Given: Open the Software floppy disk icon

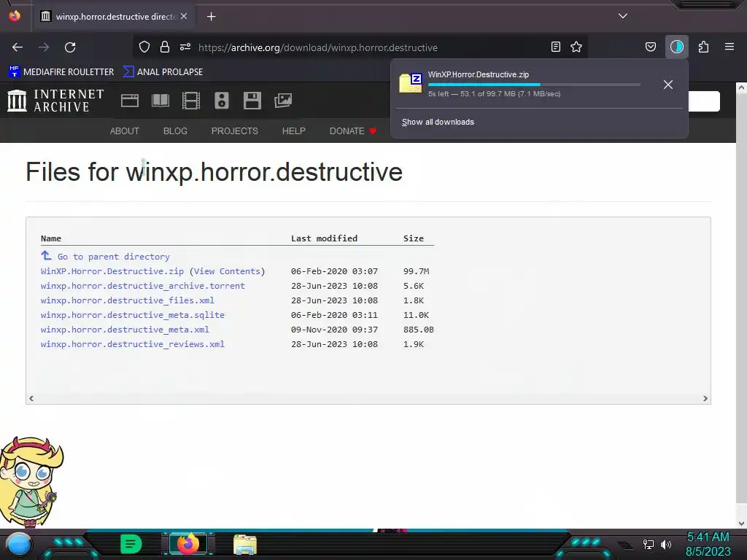Looking at the screenshot, I should tap(252, 101).
